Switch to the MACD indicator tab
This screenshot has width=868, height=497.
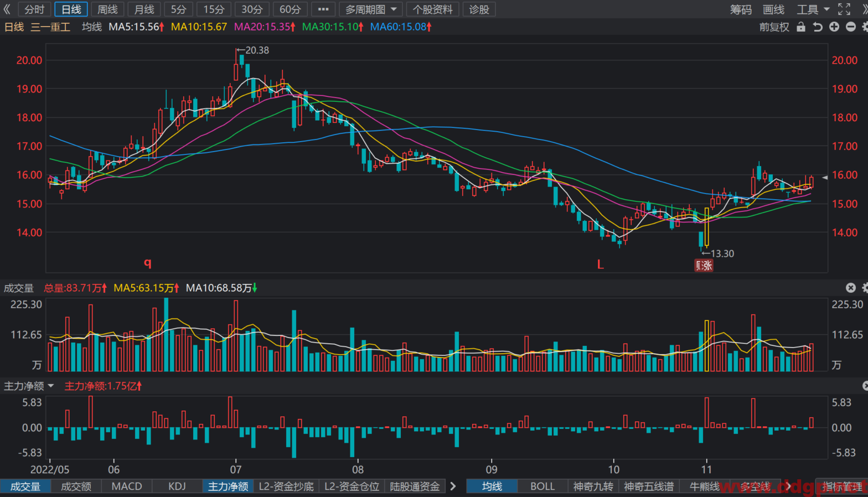[x=127, y=486]
